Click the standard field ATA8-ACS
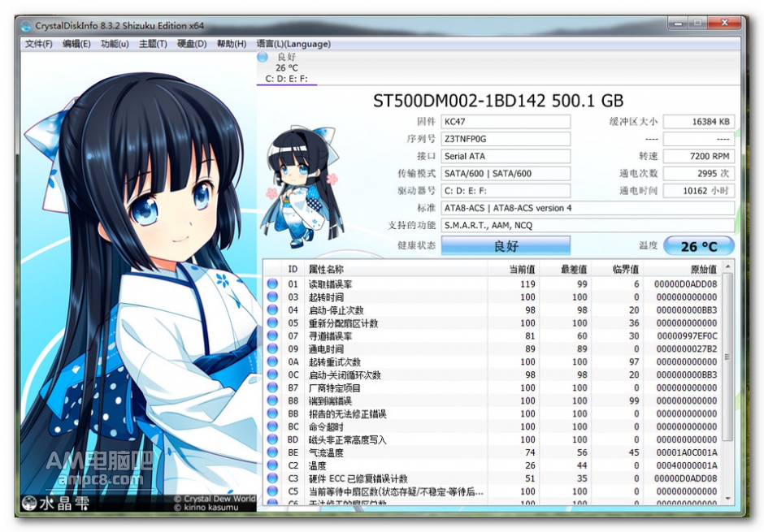Image resolution: width=764 pixels, height=532 pixels. tap(588, 208)
